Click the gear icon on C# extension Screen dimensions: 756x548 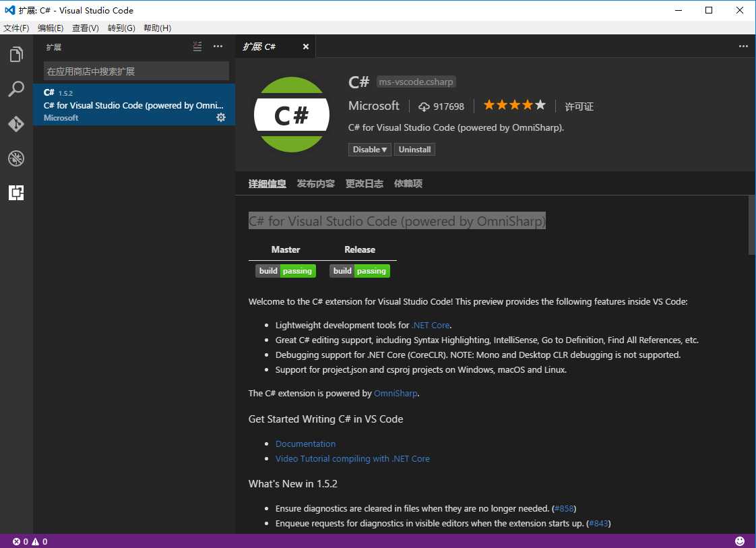coord(221,117)
